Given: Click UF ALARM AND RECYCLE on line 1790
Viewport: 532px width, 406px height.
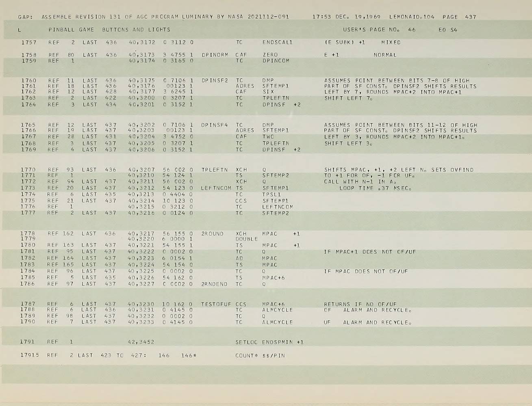Looking at the screenshot, I should 368,323.
